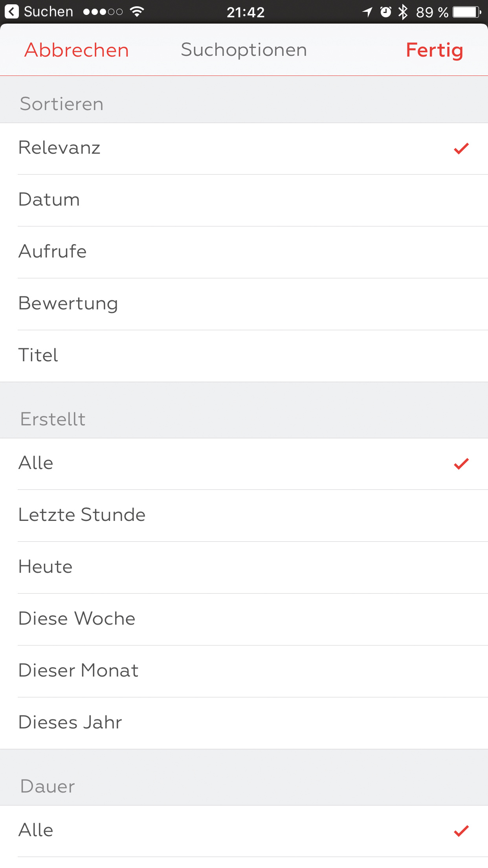This screenshot has height=868, width=488.
Task: Tap the battery indicator icon
Action: point(467,12)
